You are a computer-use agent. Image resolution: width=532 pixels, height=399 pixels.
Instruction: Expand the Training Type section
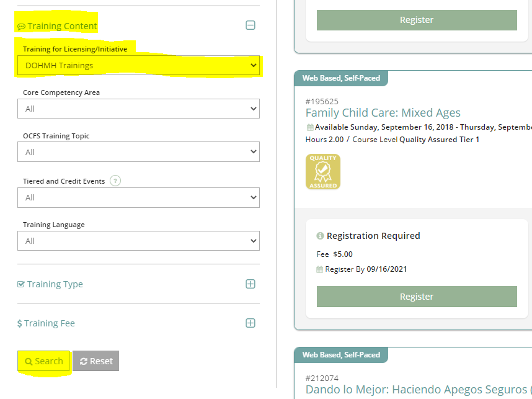[x=250, y=284]
